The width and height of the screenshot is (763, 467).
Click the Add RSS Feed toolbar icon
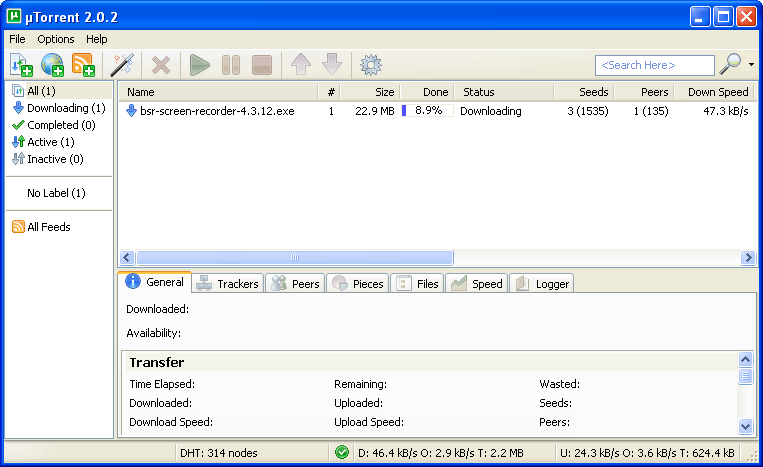[x=83, y=65]
